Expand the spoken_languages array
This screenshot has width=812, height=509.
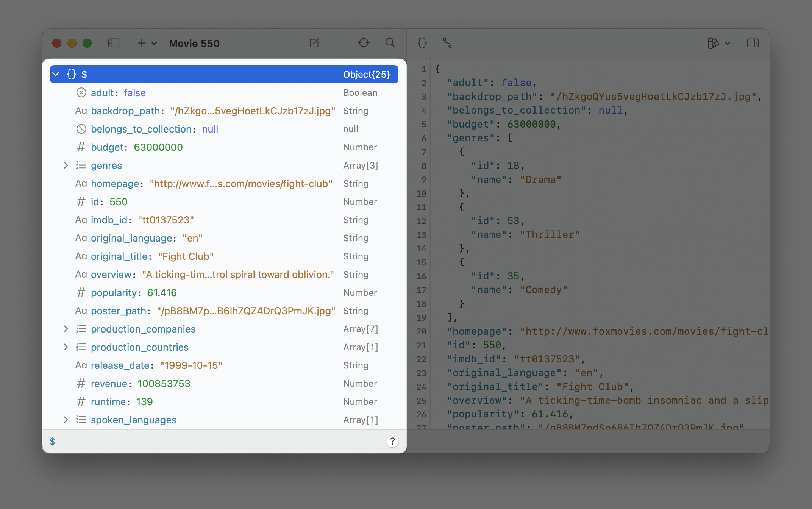[x=66, y=420]
